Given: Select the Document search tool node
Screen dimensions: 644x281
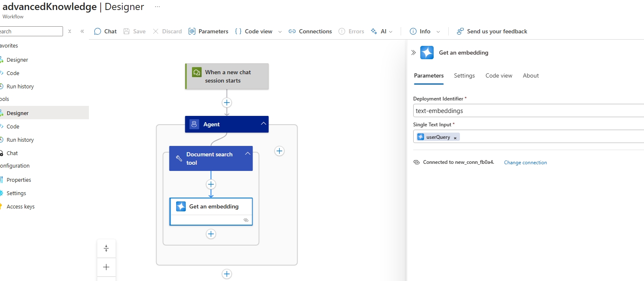Looking at the screenshot, I should tap(211, 158).
